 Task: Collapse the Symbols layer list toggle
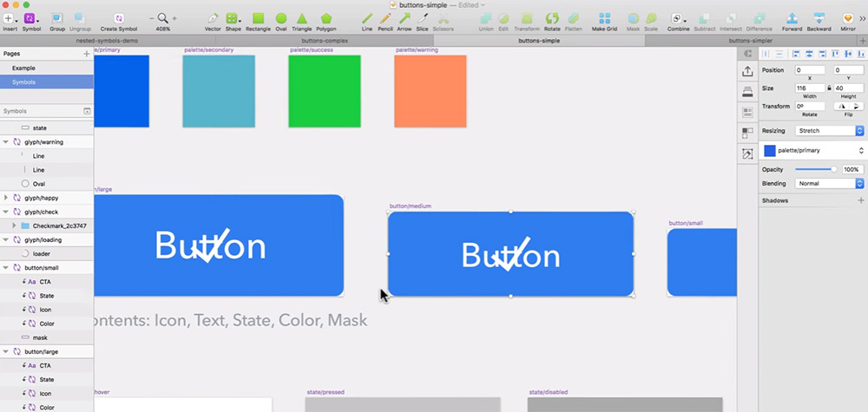[x=87, y=111]
